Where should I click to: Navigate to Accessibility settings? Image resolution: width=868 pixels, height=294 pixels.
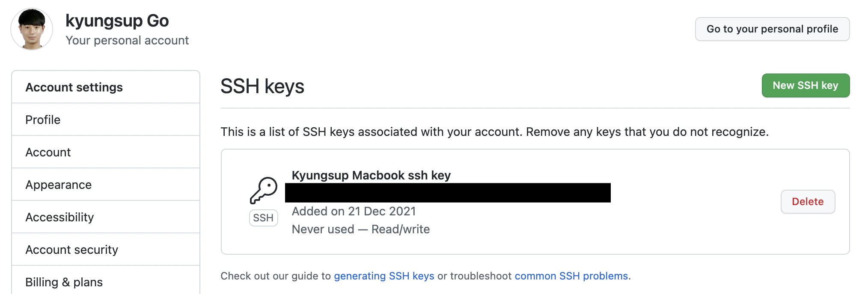click(x=59, y=217)
